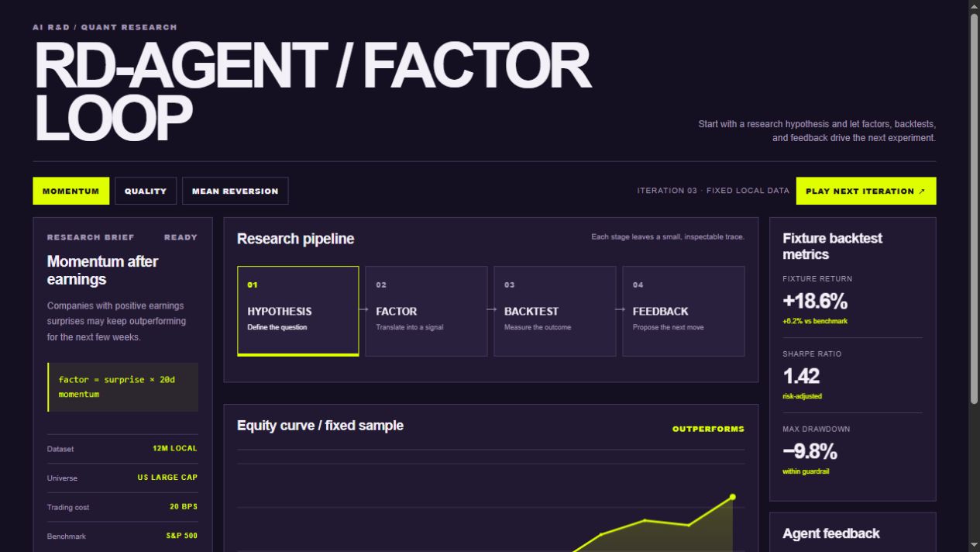Choose the 04 Feedback pipeline stage

click(x=683, y=311)
